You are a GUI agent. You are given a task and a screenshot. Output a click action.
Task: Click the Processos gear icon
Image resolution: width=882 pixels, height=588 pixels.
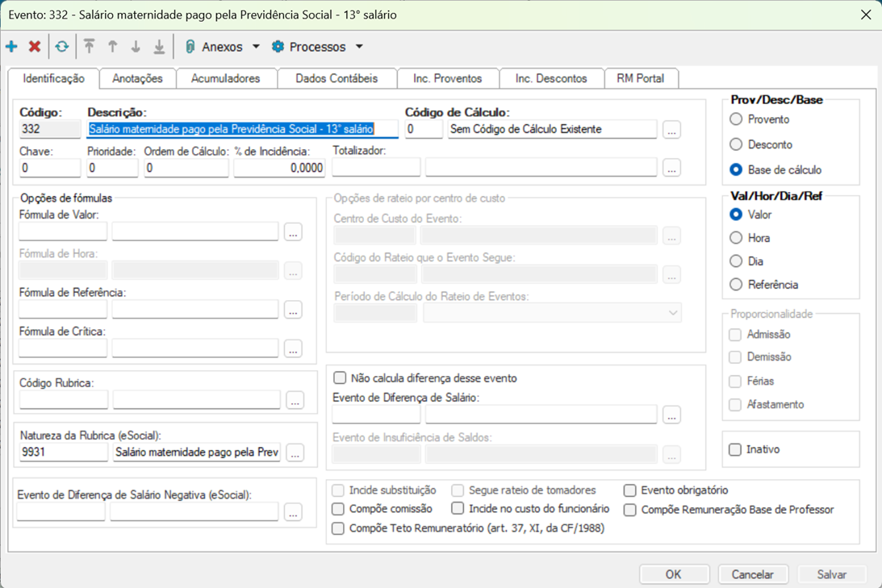tap(278, 47)
